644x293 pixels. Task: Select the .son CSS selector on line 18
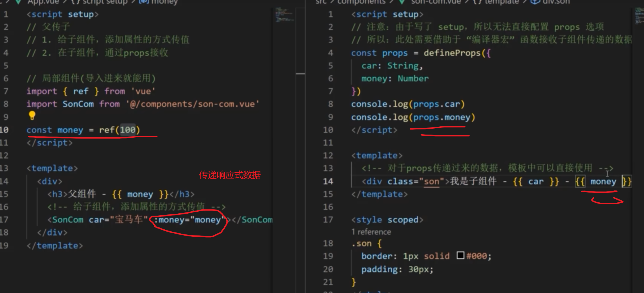coord(361,243)
